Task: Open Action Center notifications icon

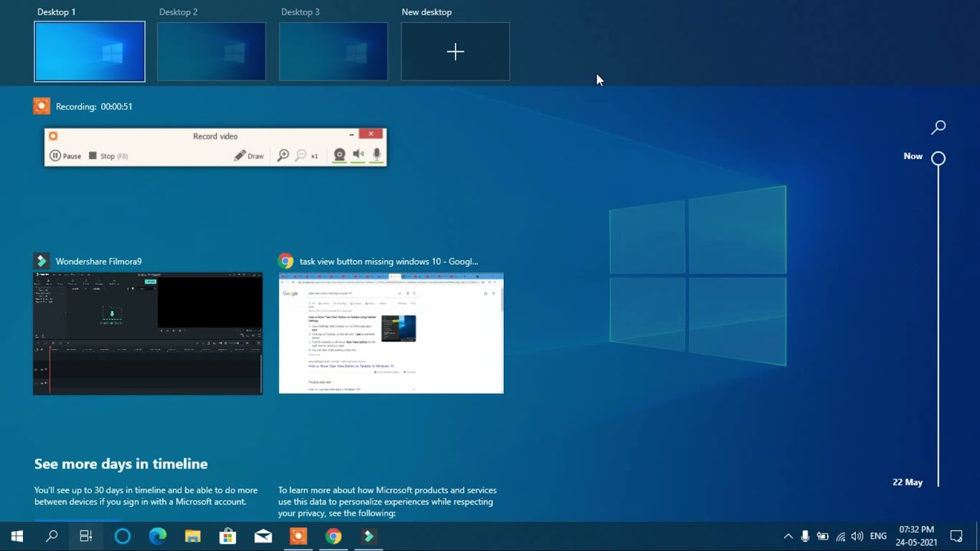Action: (956, 536)
